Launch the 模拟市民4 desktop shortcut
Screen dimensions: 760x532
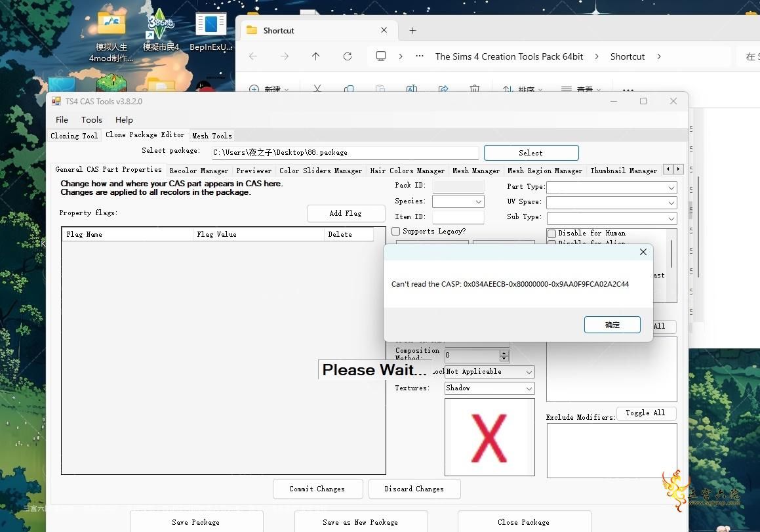pos(161,29)
